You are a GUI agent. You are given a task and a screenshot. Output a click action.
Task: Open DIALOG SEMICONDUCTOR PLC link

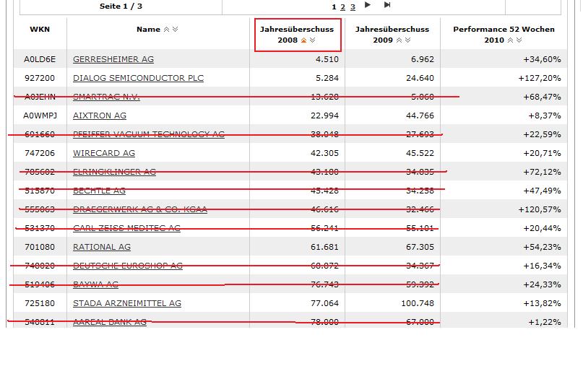point(138,78)
